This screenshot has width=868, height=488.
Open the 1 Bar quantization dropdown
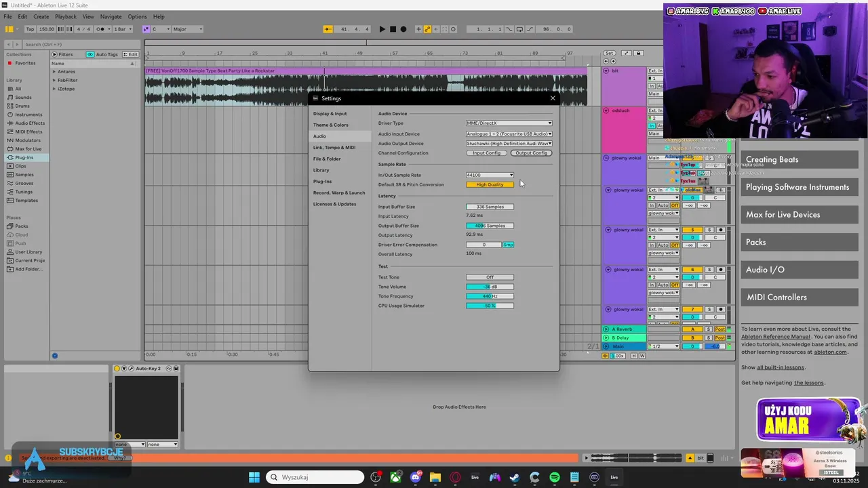coord(122,29)
